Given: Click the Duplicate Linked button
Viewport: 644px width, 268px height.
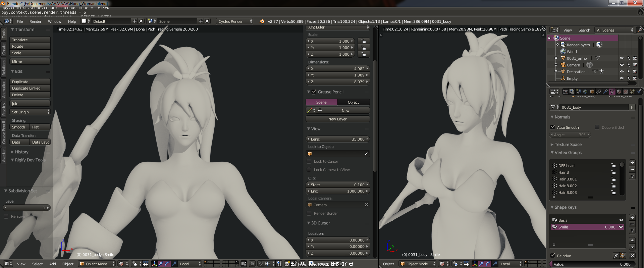Looking at the screenshot, I should (30, 88).
